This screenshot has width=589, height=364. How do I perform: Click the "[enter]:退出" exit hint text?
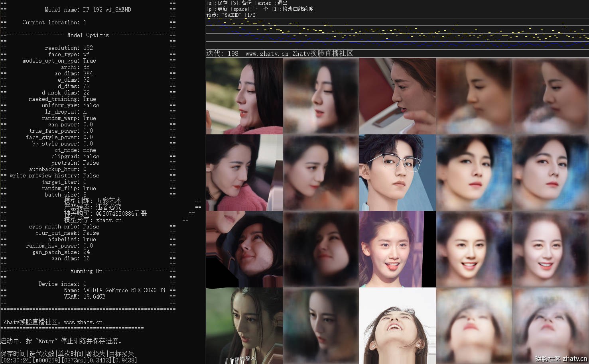point(272,3)
